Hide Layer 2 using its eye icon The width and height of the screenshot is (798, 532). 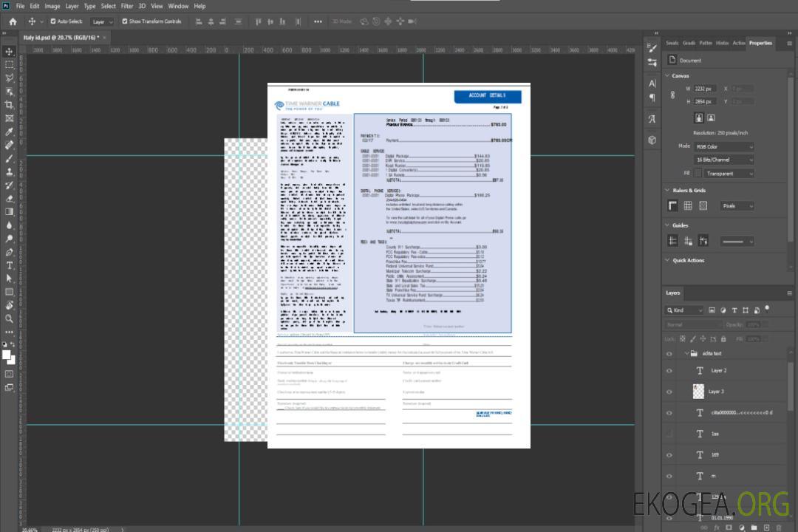(x=669, y=371)
